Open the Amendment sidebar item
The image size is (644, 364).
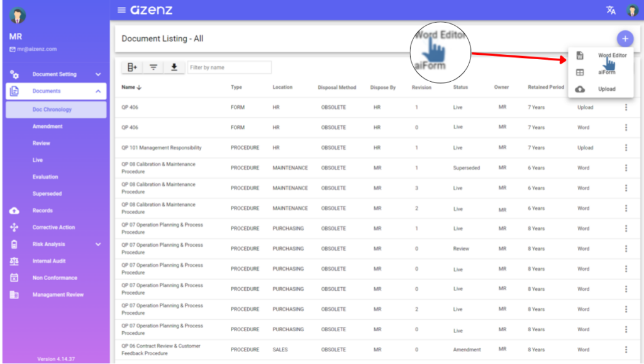(x=48, y=127)
